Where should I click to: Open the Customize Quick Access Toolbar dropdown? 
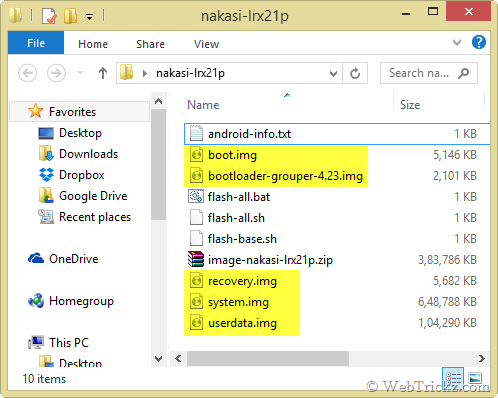coord(89,16)
